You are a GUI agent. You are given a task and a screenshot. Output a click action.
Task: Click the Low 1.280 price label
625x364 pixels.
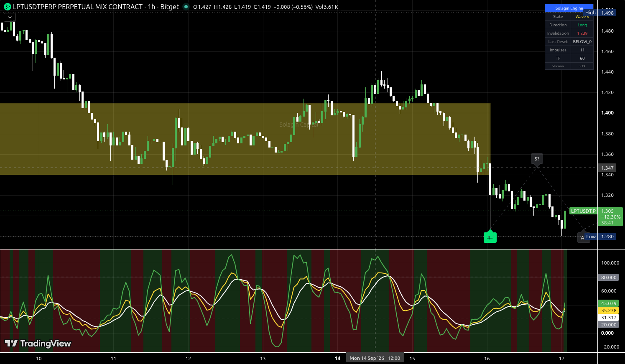tap(600, 237)
